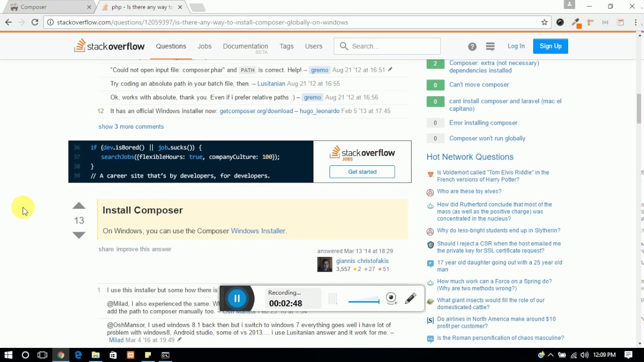The image size is (644, 362).
Task: Click the Get started jobs button
Action: (362, 171)
